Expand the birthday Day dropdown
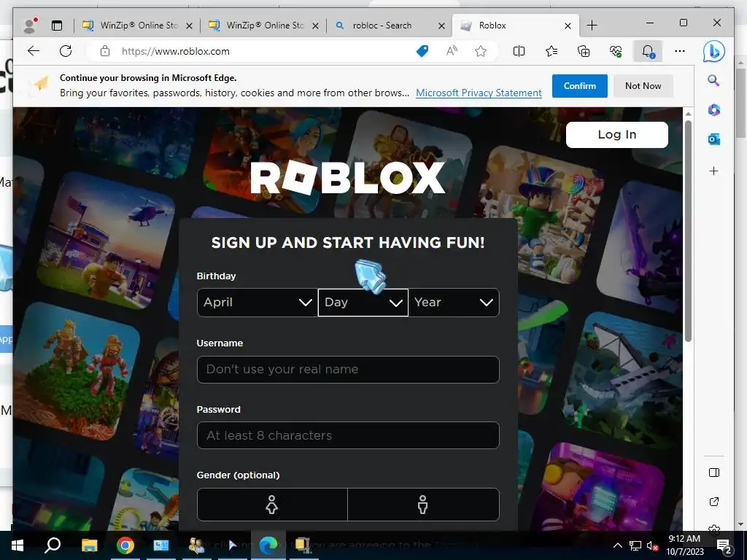Viewport: 747px width, 560px height. click(x=363, y=303)
